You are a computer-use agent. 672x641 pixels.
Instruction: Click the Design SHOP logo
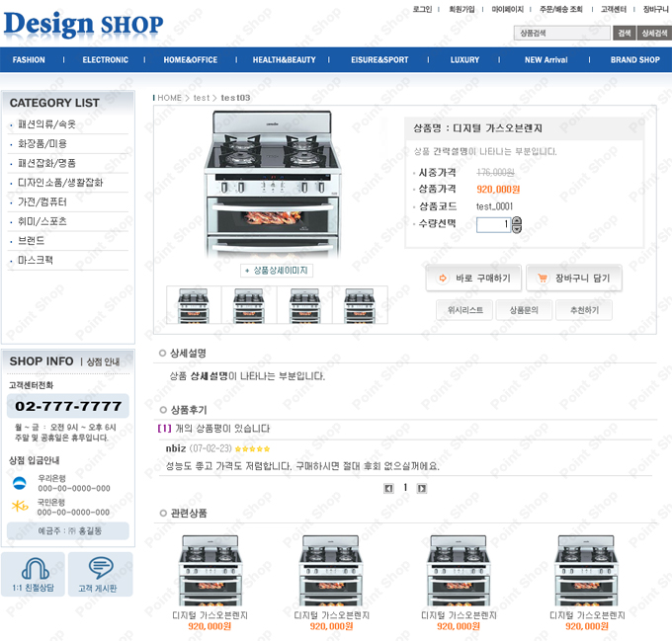(83, 24)
